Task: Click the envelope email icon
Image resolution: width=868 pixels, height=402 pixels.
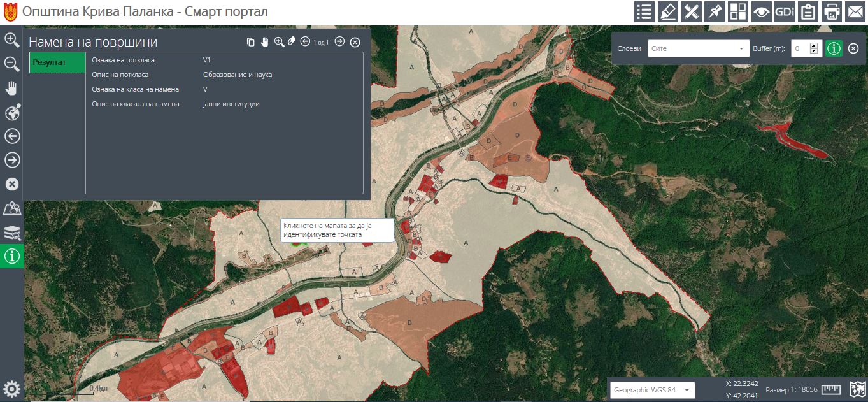Action: [x=855, y=12]
